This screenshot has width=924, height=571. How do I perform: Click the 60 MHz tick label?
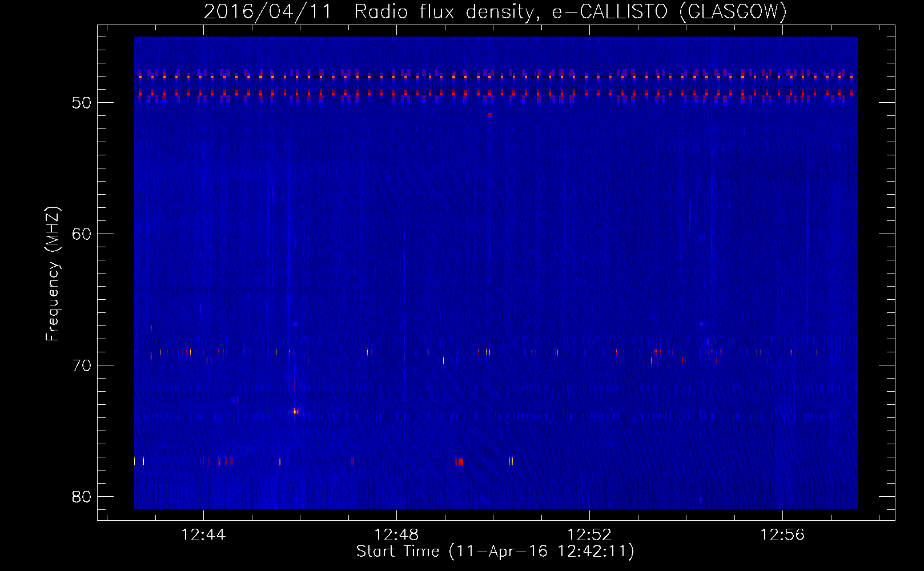coord(82,234)
